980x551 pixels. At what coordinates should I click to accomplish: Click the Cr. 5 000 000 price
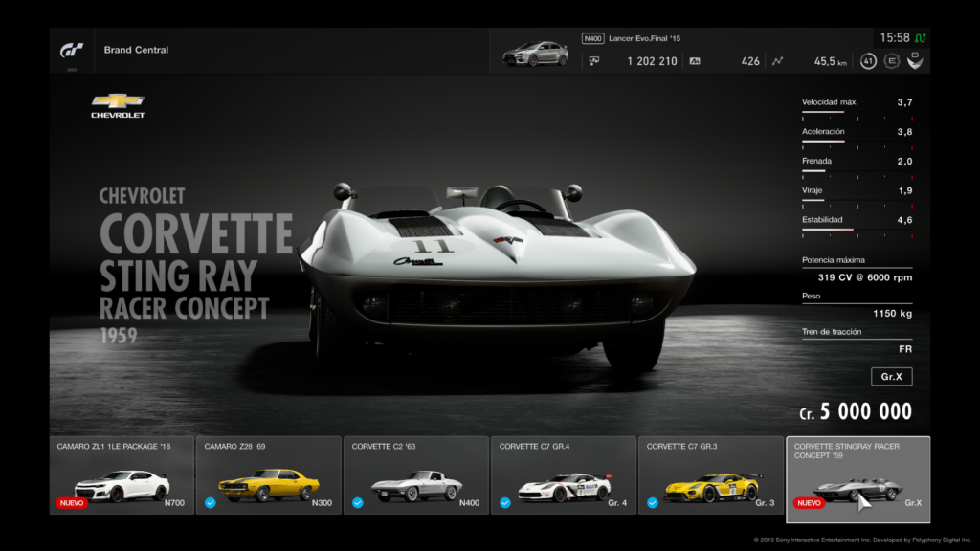[855, 411]
